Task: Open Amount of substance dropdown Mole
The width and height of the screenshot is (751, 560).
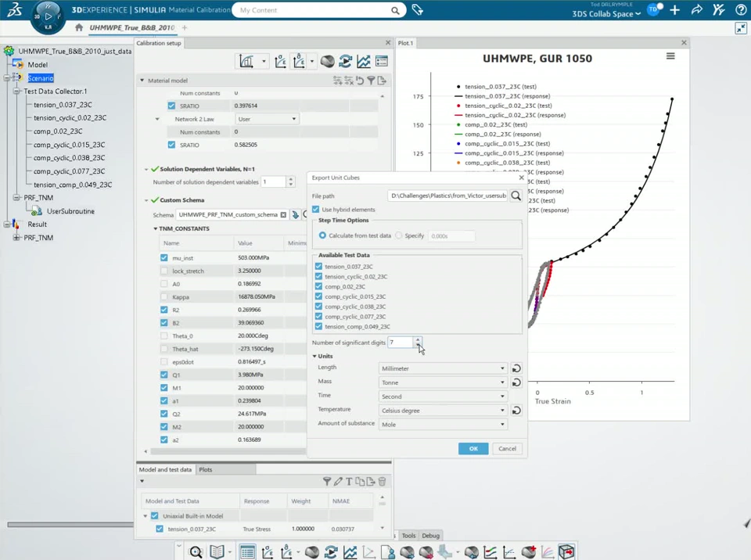Action: click(x=443, y=425)
